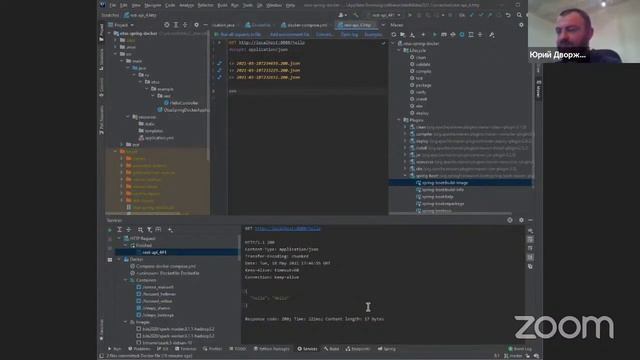Open the Build tool window tab
This screenshot has height=360, width=640.
pos(331,349)
